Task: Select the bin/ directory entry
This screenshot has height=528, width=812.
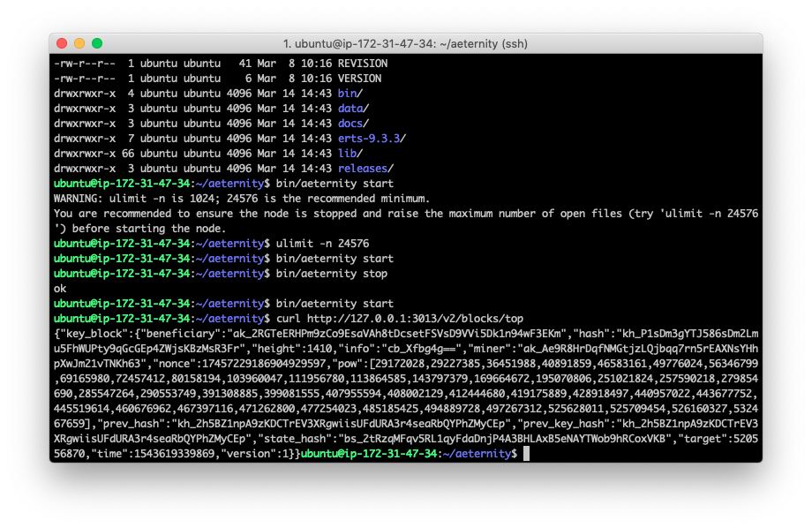Action: [x=350, y=94]
